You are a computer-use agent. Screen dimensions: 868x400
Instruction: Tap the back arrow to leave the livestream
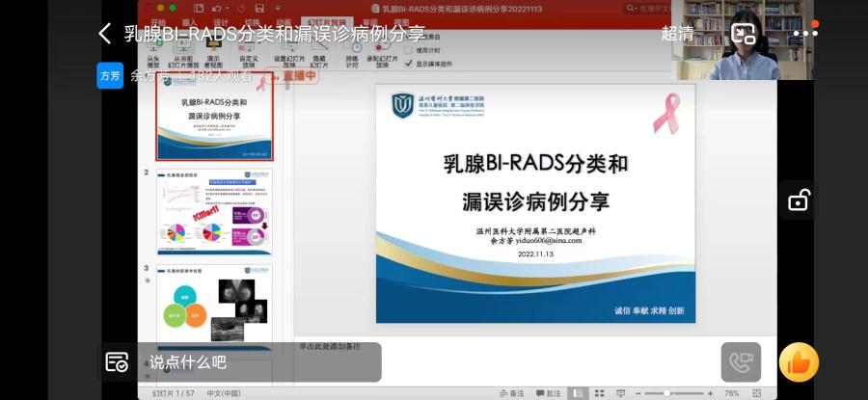click(105, 34)
